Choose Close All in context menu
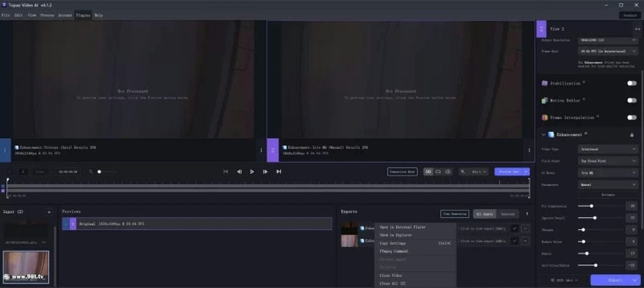 [x=415, y=283]
